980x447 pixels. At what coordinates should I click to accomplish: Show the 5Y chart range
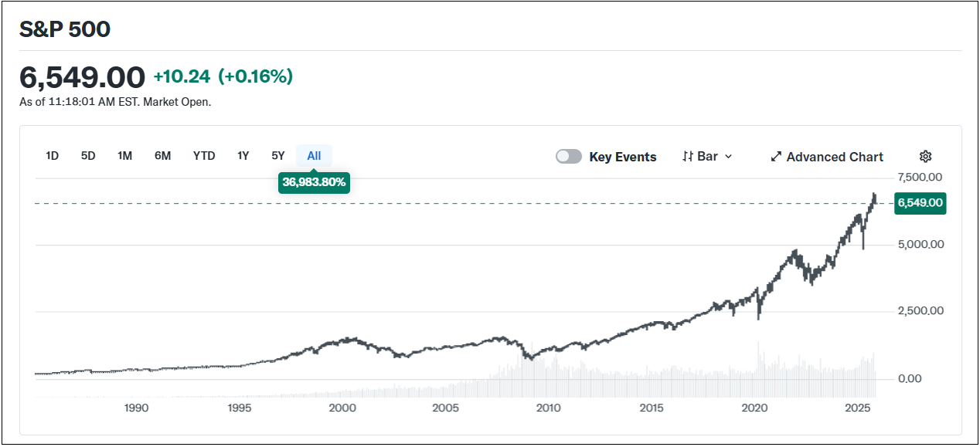278,156
